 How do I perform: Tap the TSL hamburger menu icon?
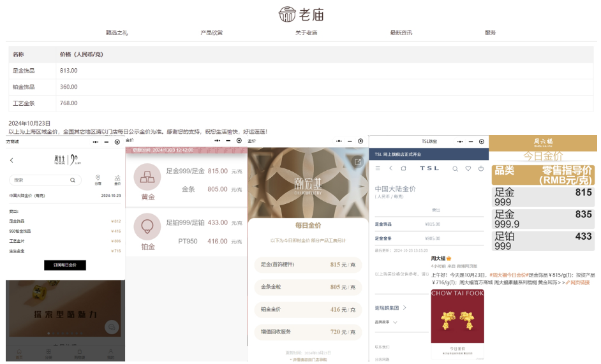pyautogui.click(x=377, y=168)
